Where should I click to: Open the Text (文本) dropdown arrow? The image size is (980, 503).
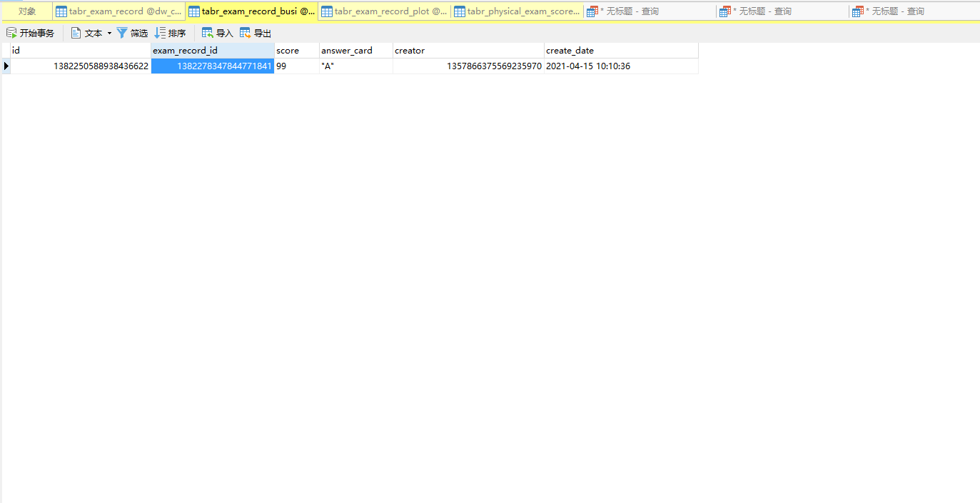point(109,34)
